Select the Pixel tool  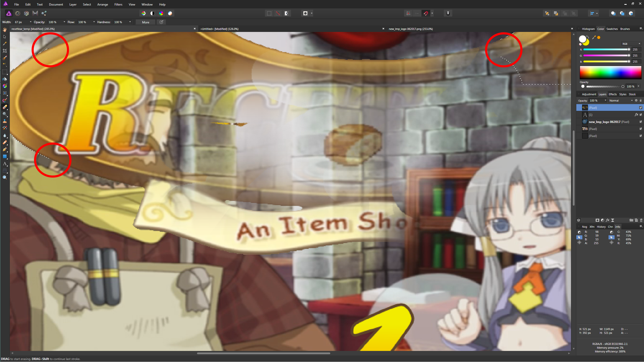click(x=5, y=93)
